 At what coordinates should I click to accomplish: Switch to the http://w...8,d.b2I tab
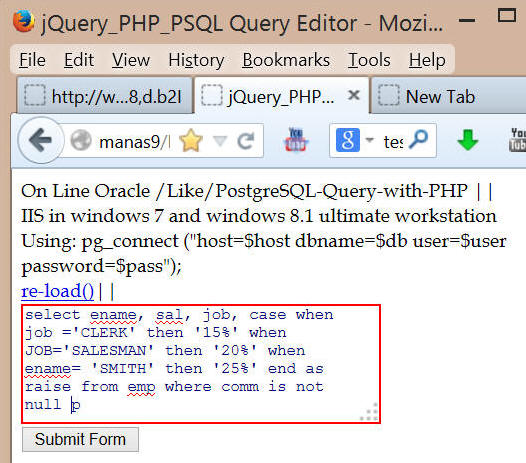105,97
